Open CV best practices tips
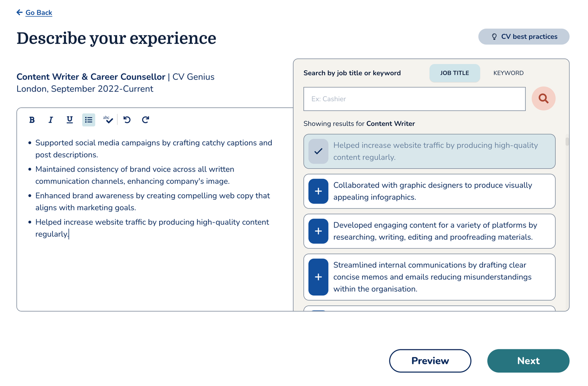The height and width of the screenshot is (386, 588). click(524, 37)
